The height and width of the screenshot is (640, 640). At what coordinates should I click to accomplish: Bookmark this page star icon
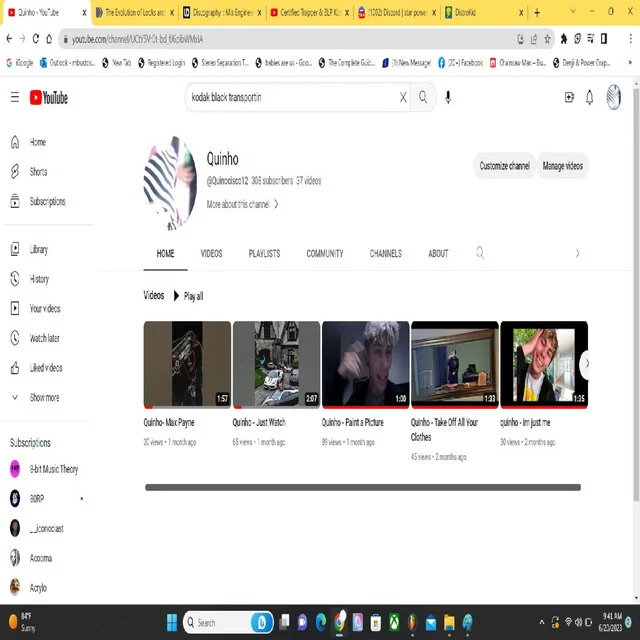pos(547,39)
